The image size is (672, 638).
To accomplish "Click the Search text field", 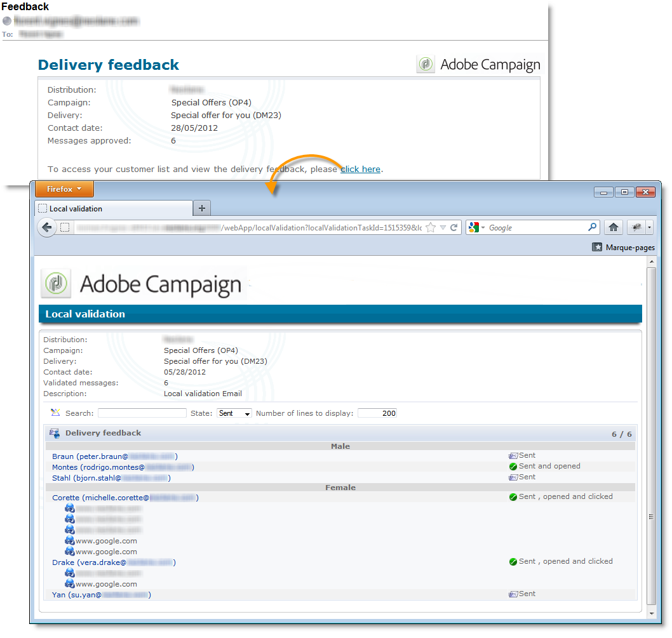I will 142,413.
